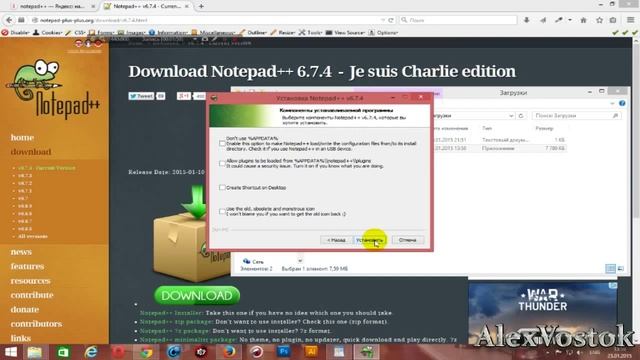640x360 pixels.
Task: Open Google Chrome from the taskbar
Action: click(x=146, y=352)
